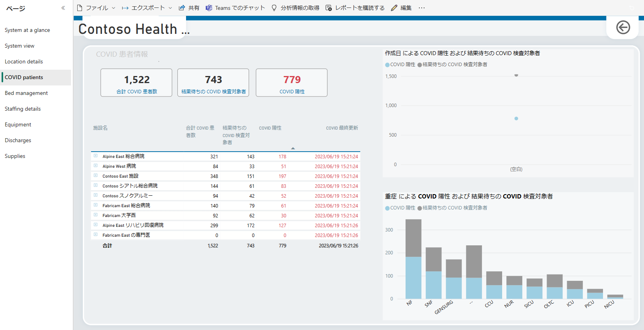This screenshot has width=644, height=330.
Task: Expand Alpine East リハビリ回復病院 row
Action: (95, 225)
